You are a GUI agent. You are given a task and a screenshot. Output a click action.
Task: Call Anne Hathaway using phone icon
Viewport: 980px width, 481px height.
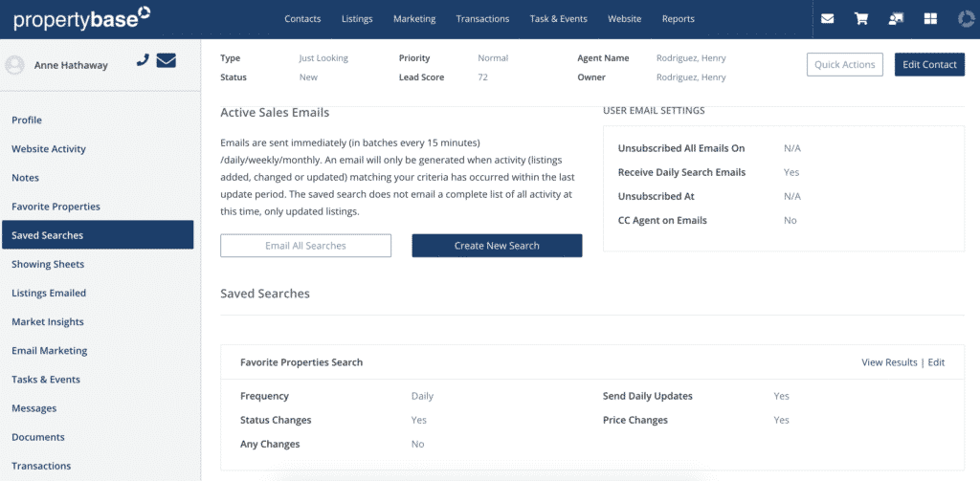143,60
